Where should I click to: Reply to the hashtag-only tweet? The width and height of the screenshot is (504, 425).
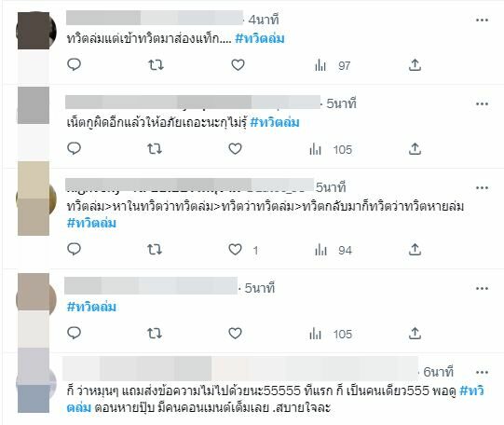pos(74,333)
